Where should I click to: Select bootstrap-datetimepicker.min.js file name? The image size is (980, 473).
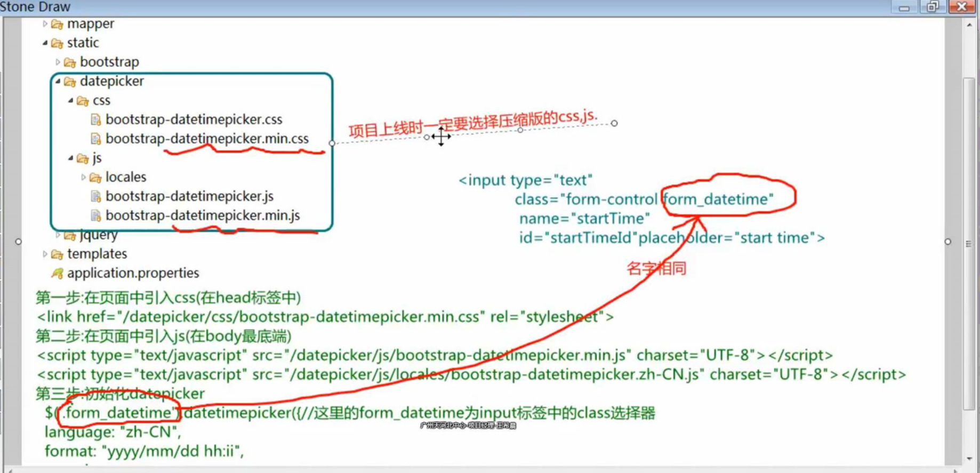[x=203, y=215]
